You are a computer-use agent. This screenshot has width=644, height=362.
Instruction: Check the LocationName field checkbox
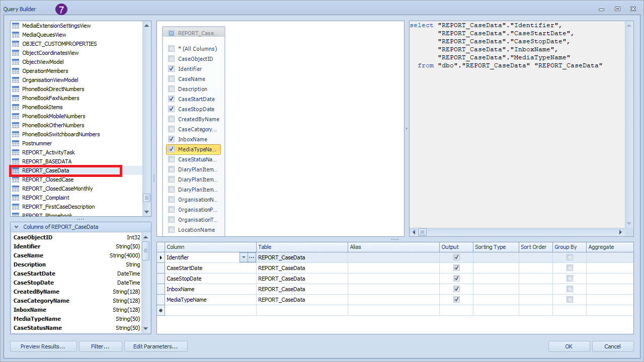pos(172,230)
